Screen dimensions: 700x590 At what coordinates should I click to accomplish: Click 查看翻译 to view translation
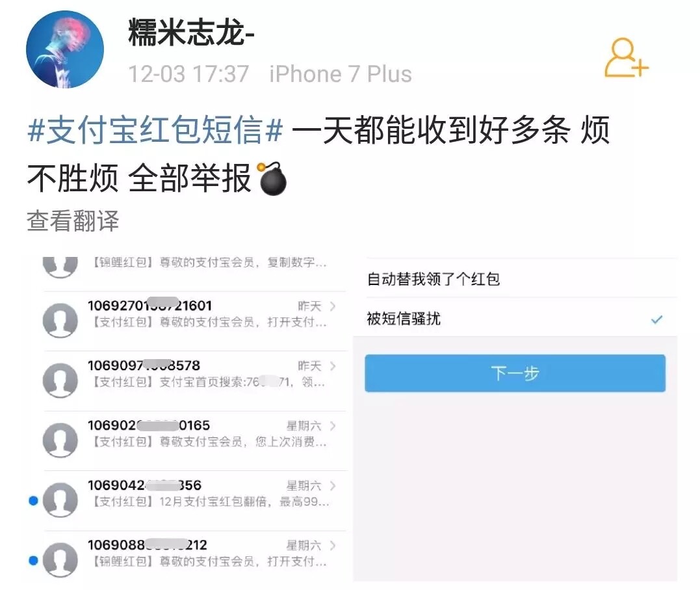tap(73, 221)
